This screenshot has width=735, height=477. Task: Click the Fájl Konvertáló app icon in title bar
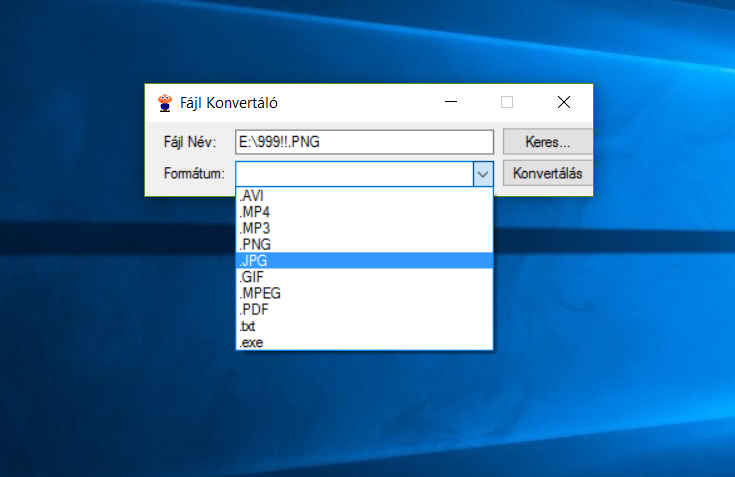(165, 102)
